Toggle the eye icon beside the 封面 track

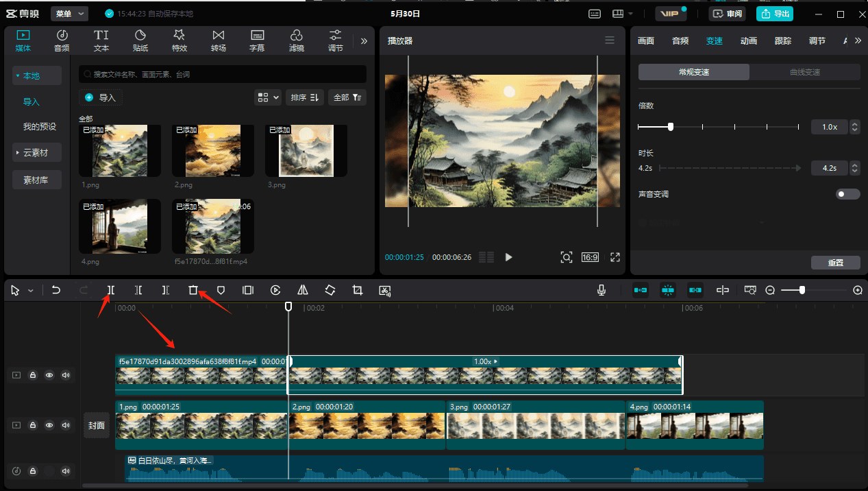click(x=49, y=425)
